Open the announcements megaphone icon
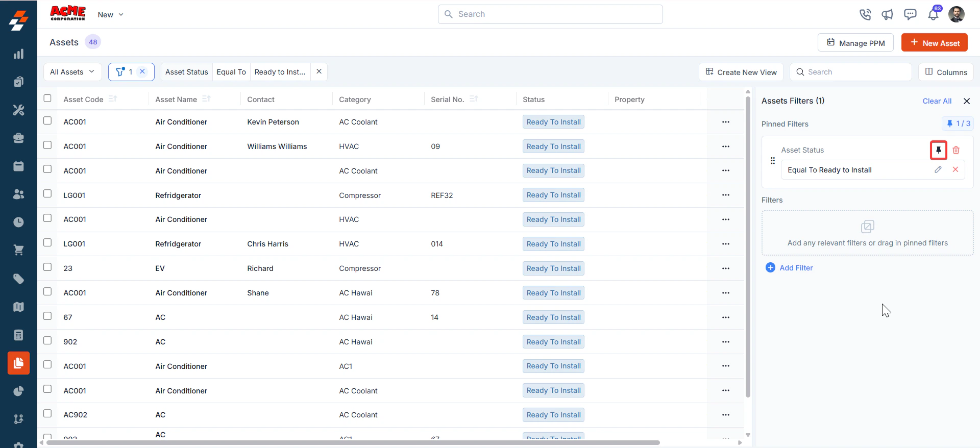The height and width of the screenshot is (448, 980). 888,14
